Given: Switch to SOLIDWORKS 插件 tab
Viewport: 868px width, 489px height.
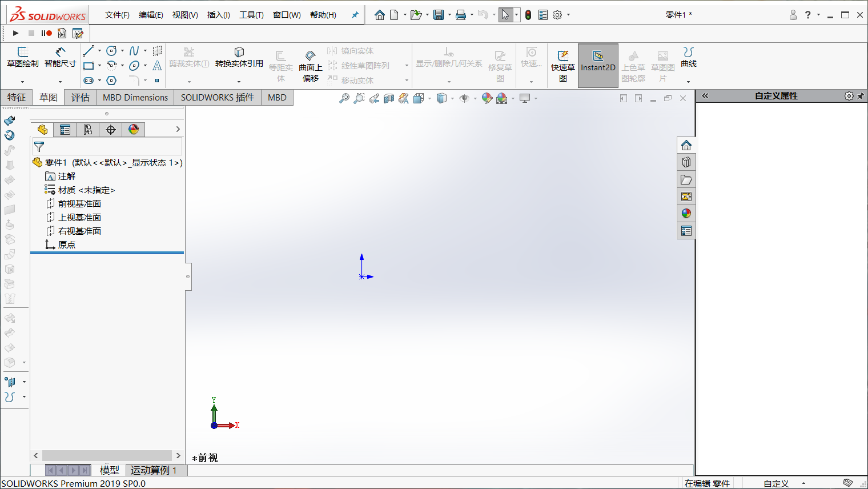Looking at the screenshot, I should pos(218,98).
